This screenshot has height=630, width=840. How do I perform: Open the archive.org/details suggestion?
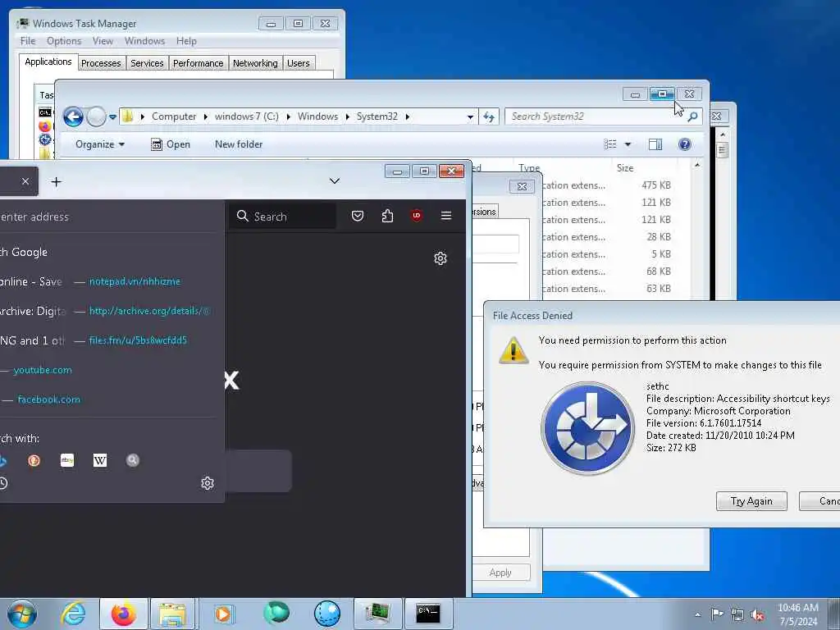(x=149, y=311)
